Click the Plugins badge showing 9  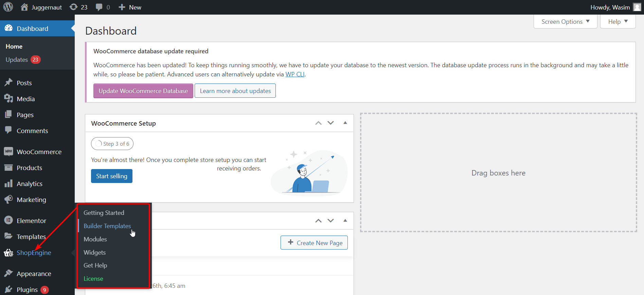44,290
